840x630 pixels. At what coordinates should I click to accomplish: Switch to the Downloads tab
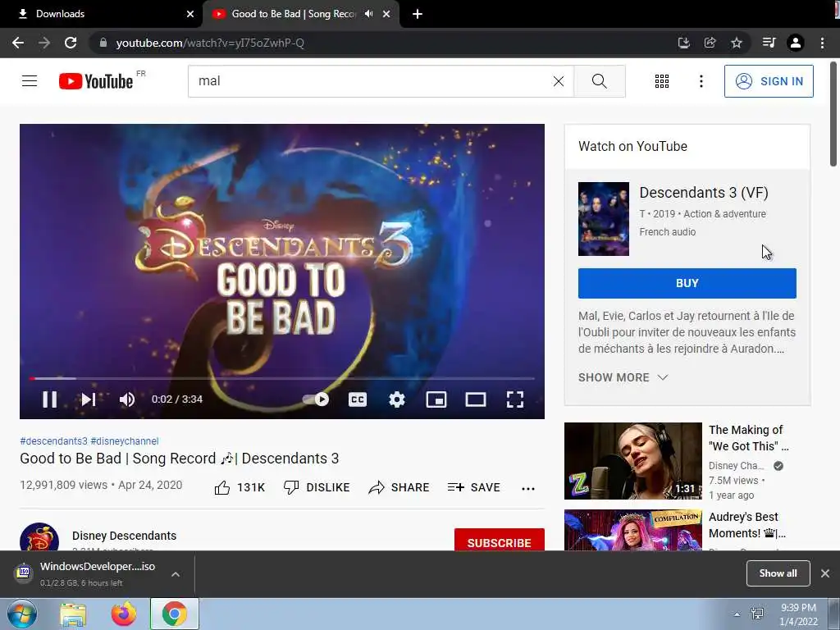click(x=102, y=14)
